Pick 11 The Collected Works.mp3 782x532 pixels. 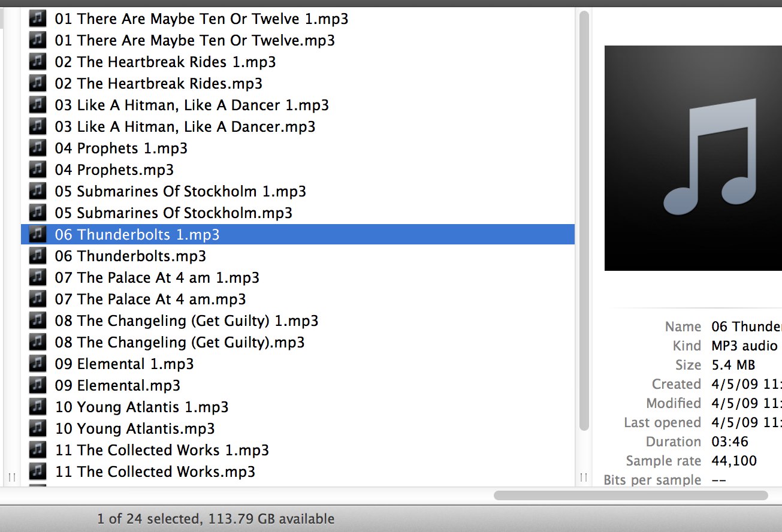pos(155,472)
